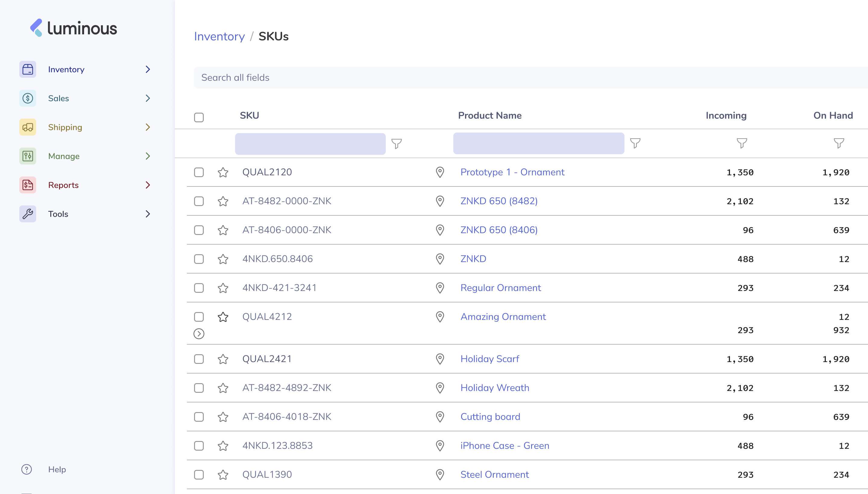Image resolution: width=868 pixels, height=494 pixels.
Task: Click the Sales dollar icon in sidebar
Action: [27, 98]
